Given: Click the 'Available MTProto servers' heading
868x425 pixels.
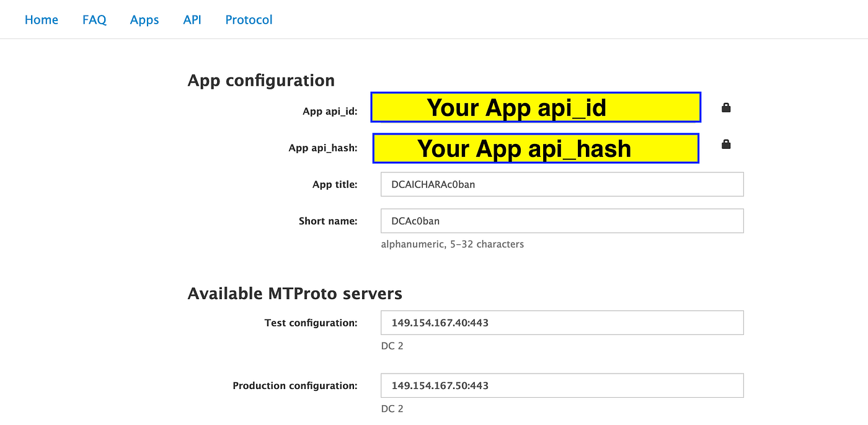Looking at the screenshot, I should 294,293.
